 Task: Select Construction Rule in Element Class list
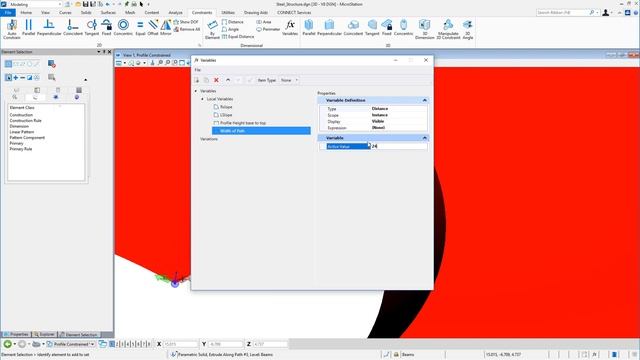[x=25, y=121]
